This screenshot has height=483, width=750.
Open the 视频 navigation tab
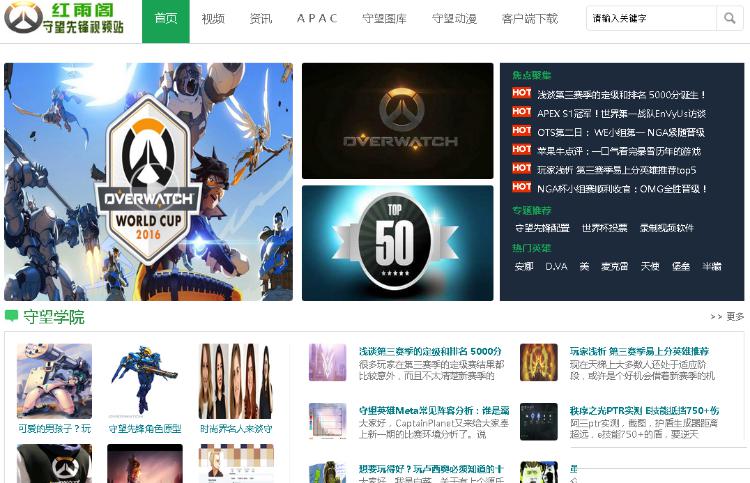point(213,19)
